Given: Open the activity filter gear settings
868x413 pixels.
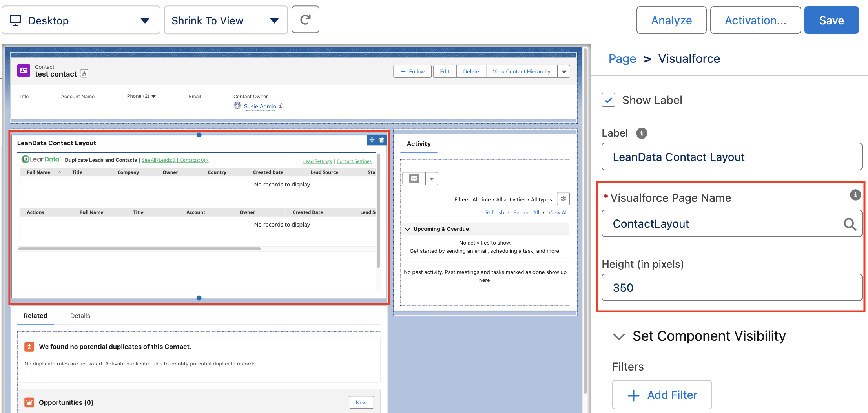Looking at the screenshot, I should (563, 199).
